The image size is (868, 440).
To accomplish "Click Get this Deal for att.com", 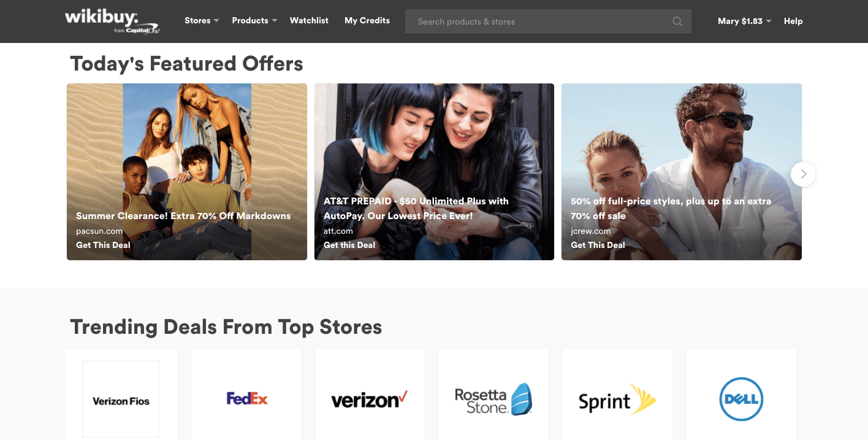I will tap(349, 245).
